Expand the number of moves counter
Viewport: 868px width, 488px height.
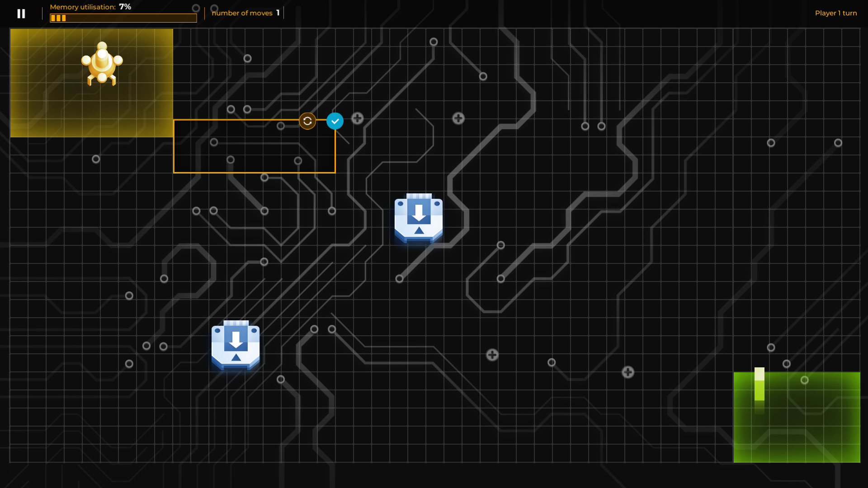[x=245, y=13]
